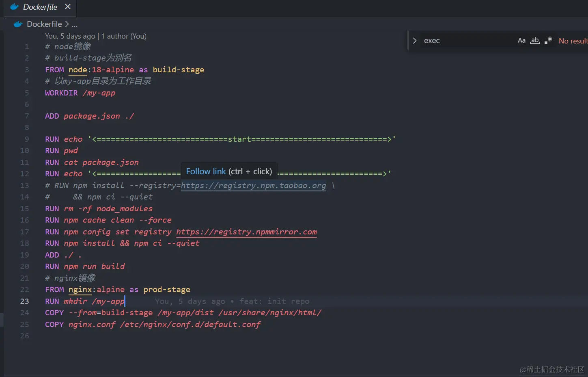Click 'RUN npm install && npm ci --quiet'

122,243
